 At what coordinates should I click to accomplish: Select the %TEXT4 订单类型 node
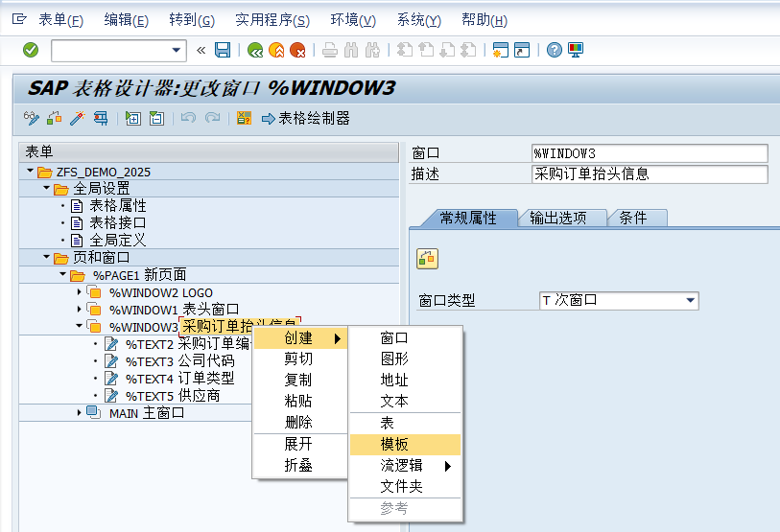[x=179, y=379]
